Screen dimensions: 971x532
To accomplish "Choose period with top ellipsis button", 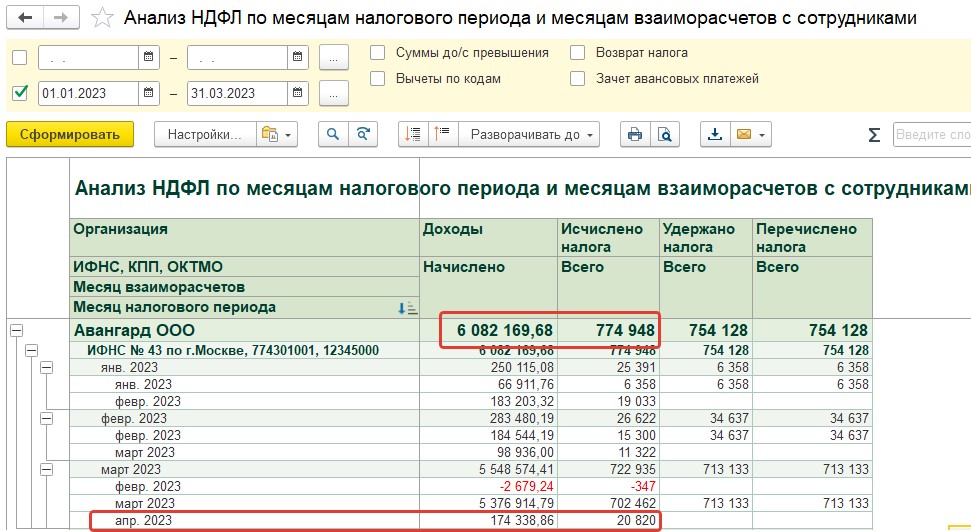I will coord(334,58).
